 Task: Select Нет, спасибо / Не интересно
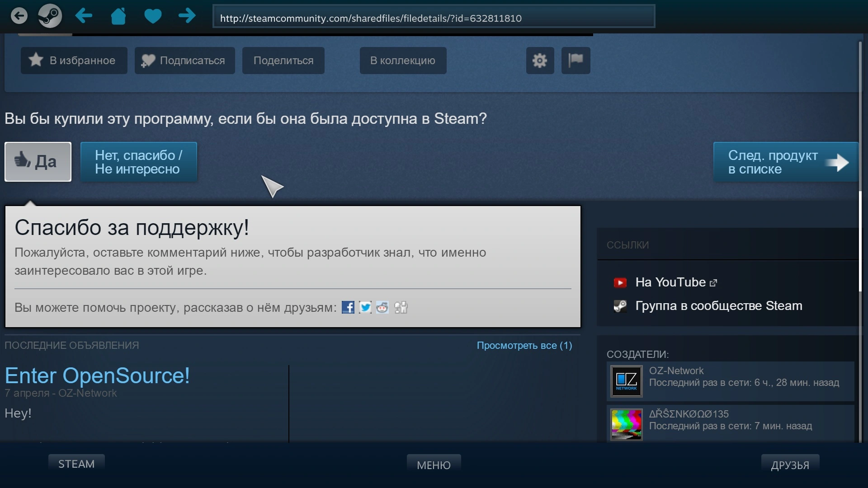(139, 162)
